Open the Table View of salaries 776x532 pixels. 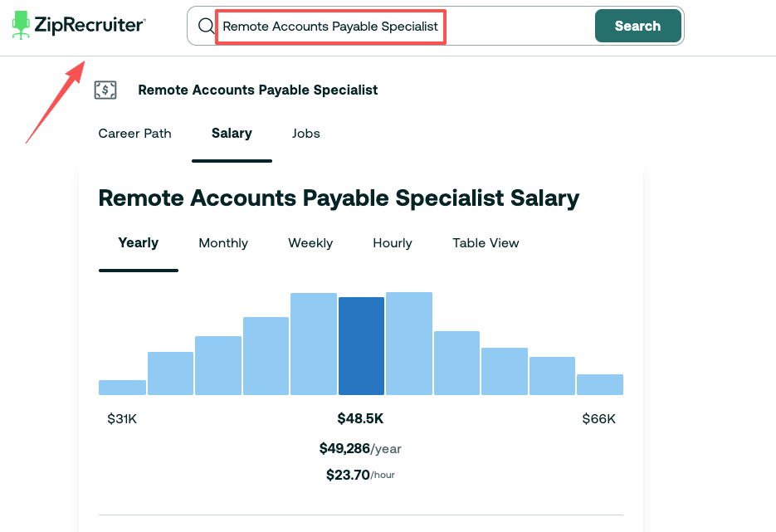pyautogui.click(x=486, y=243)
